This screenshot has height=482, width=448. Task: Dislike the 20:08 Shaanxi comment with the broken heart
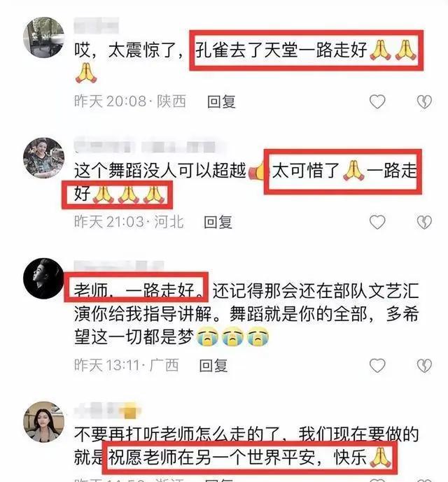tap(424, 101)
